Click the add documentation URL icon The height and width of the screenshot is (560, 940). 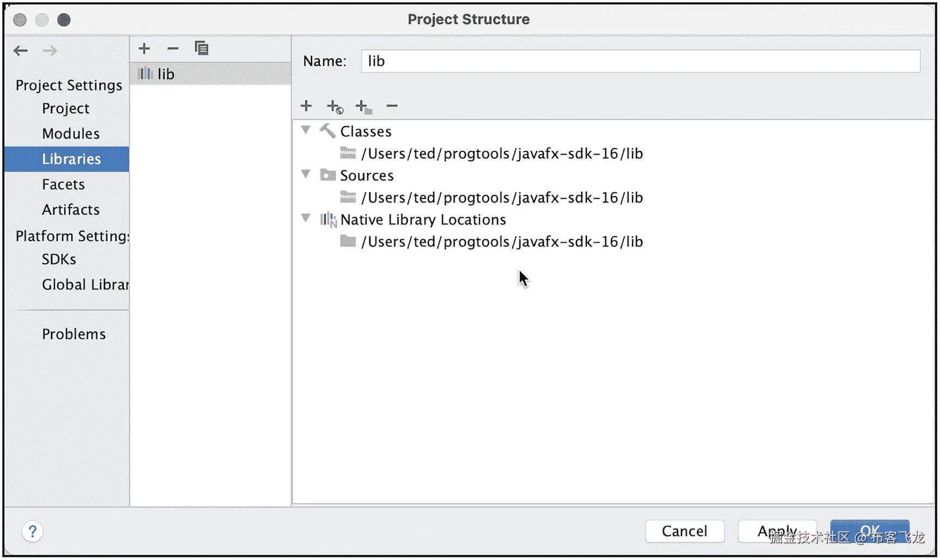tap(335, 107)
